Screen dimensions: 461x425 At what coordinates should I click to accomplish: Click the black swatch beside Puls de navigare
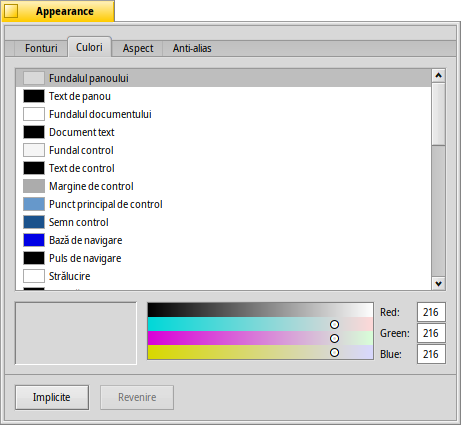point(34,258)
